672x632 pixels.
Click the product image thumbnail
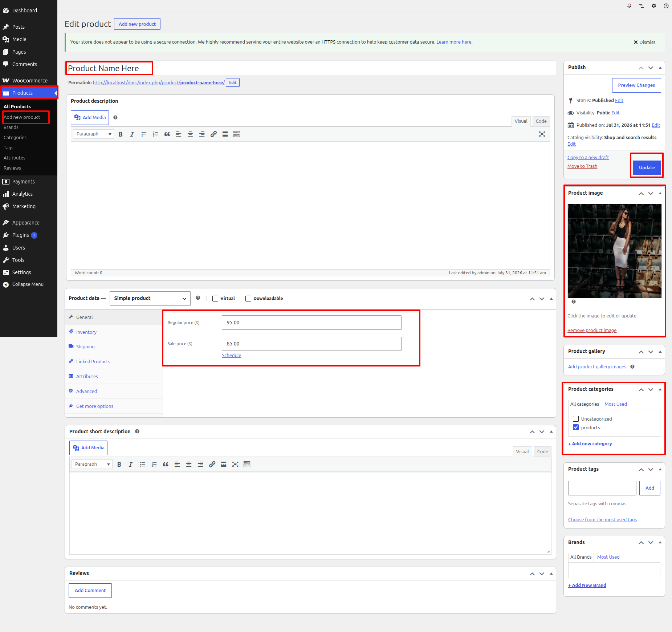click(614, 251)
